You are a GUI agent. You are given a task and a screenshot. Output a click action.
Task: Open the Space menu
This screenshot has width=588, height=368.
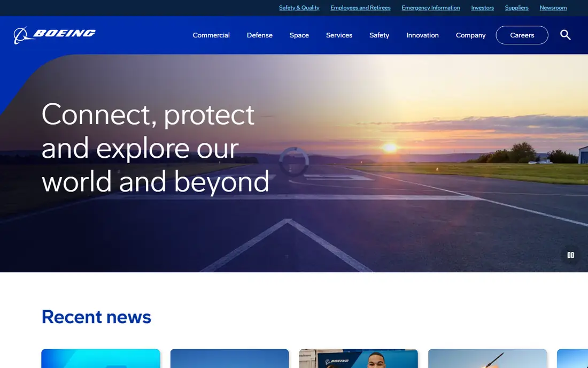point(299,35)
